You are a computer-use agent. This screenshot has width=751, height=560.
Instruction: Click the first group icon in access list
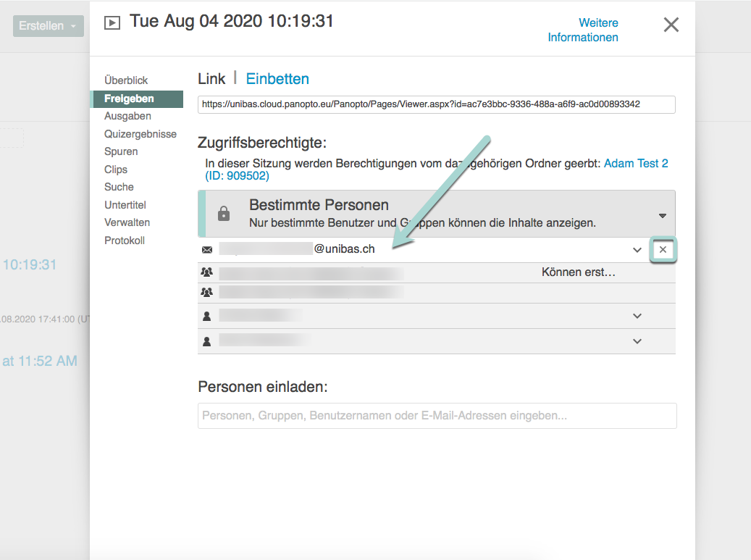pos(207,272)
